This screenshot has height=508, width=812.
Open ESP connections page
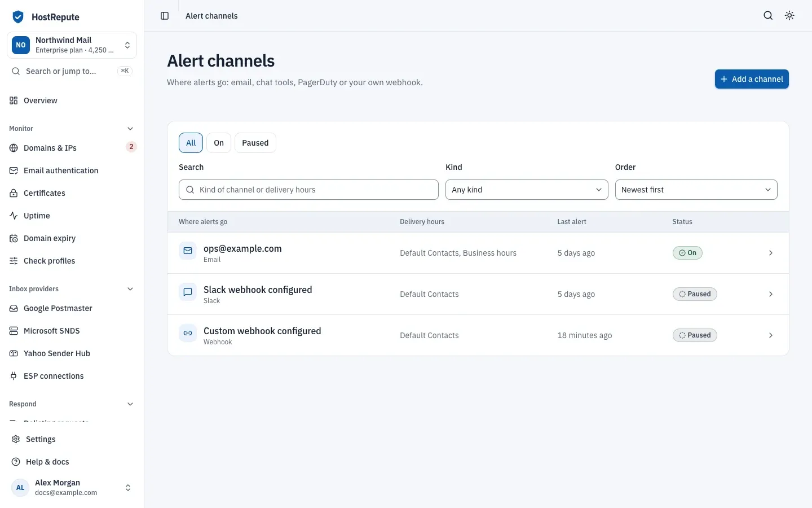click(72, 376)
